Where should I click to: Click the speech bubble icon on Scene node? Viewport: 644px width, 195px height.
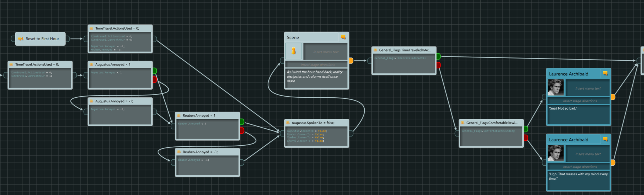(x=343, y=37)
